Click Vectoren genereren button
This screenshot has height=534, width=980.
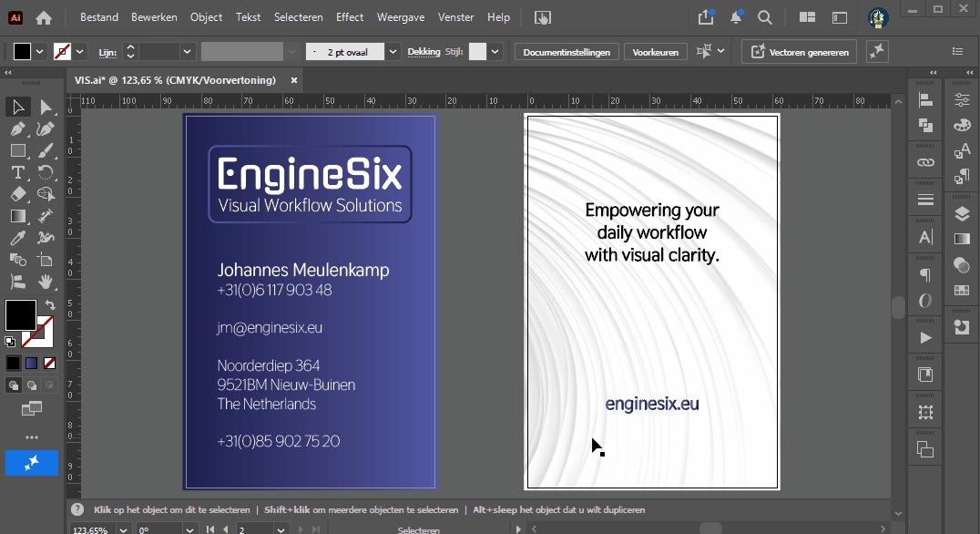coord(800,52)
